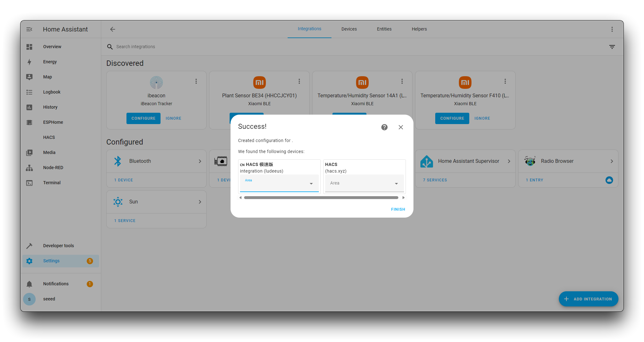
Task: Expand Home Assistant Supervisor chevron
Action: pos(509,161)
